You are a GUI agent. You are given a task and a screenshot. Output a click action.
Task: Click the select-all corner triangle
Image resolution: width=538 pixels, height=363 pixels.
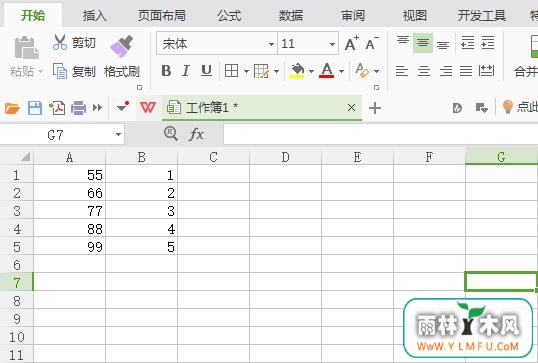[26, 157]
